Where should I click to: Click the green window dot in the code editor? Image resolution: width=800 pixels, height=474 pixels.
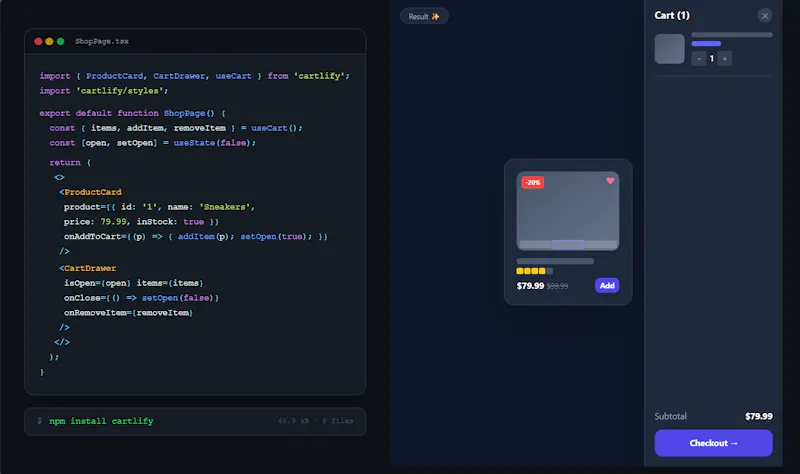coord(61,41)
